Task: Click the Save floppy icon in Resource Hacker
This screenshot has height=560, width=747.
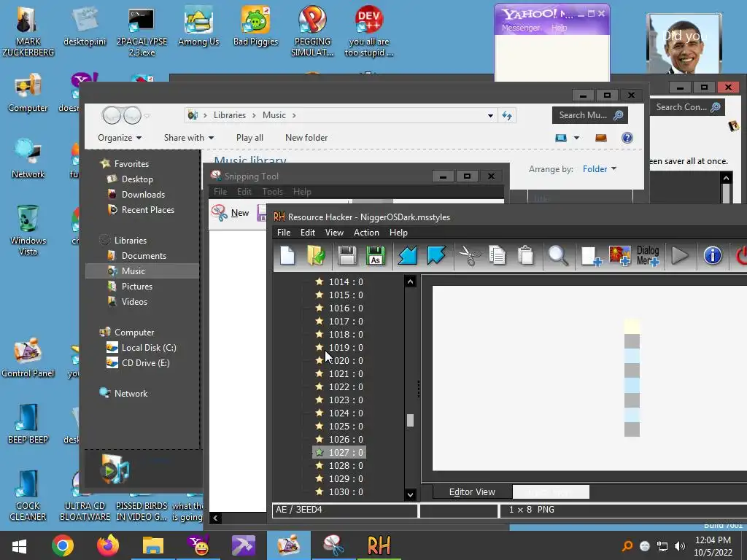Action: pos(347,256)
